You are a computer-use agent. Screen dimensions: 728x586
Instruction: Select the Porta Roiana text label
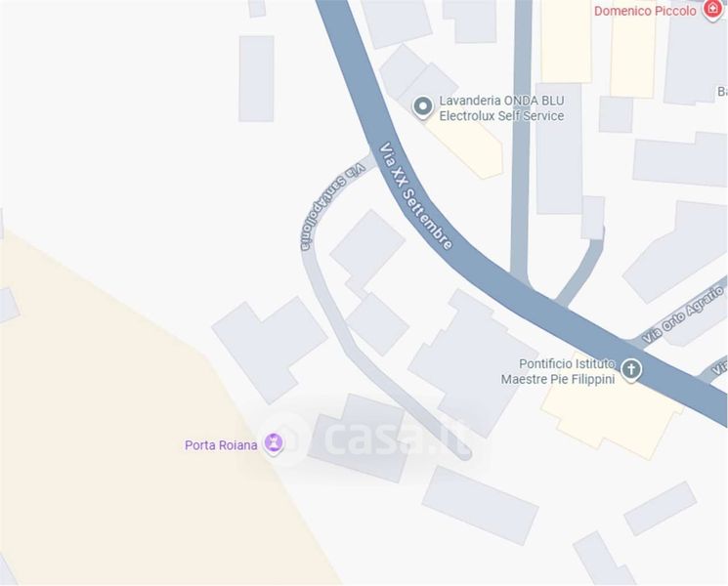221,445
